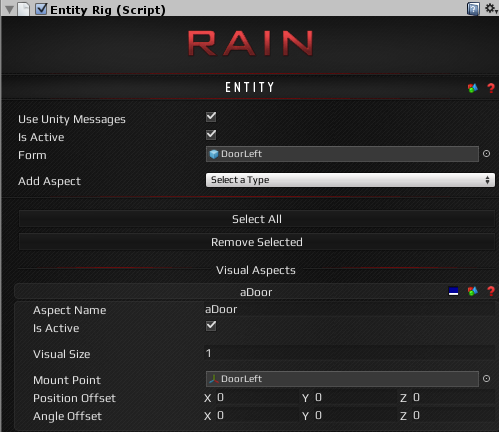
Task: Edit the Aspect Name field aDoor
Action: point(350,309)
